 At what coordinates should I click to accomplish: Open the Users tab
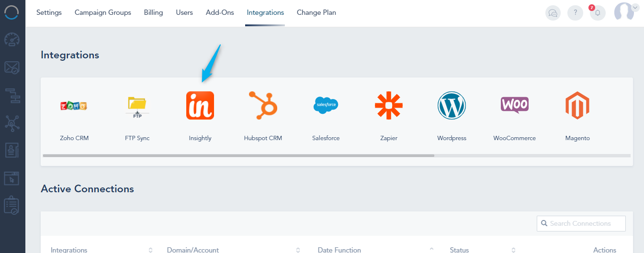(184, 12)
